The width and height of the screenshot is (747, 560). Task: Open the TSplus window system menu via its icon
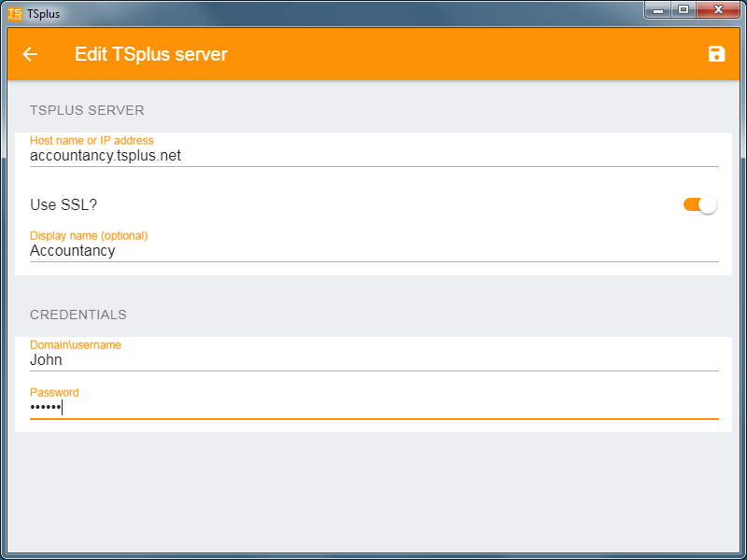16,13
